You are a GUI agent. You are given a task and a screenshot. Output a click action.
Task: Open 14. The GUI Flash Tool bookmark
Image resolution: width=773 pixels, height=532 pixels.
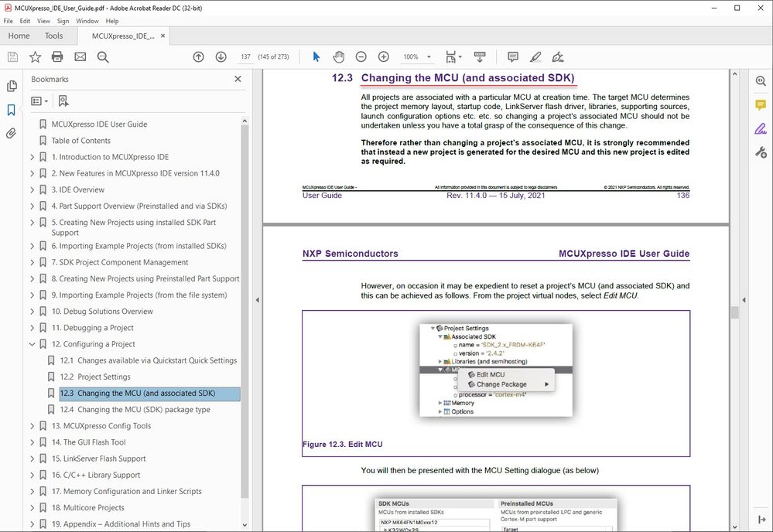89,442
